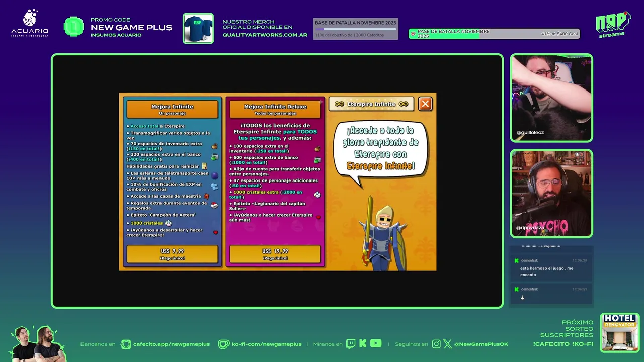Select the Mejora Infinite header
Image resolution: width=644 pixels, height=362 pixels.
(x=173, y=109)
